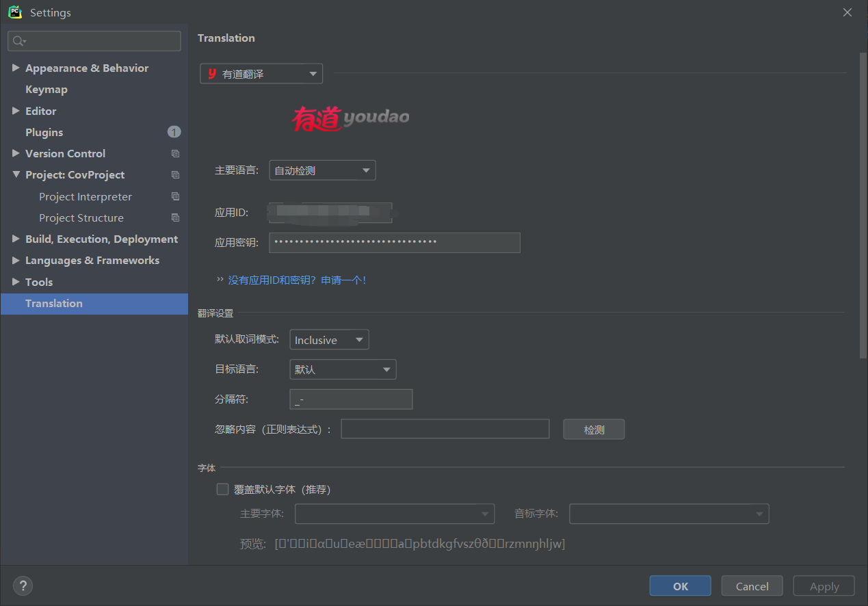Screen dimensions: 868x606
Task: Open the Translation settings category
Action: [53, 303]
